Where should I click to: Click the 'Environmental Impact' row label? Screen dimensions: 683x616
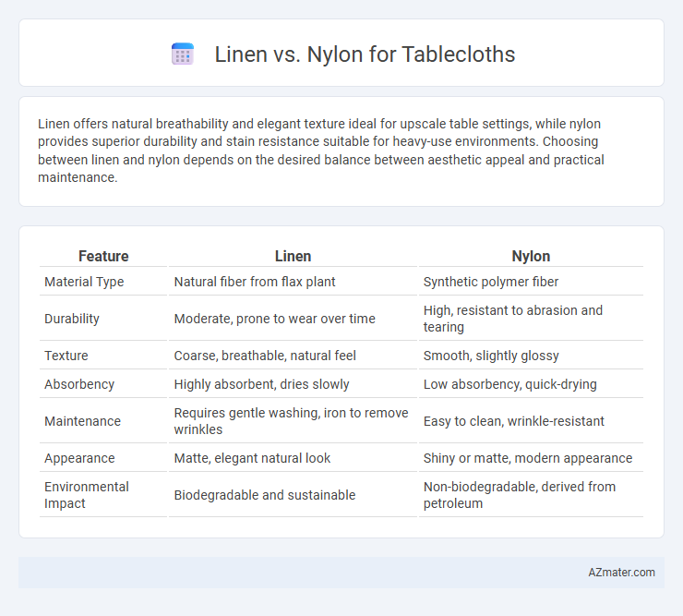click(x=87, y=495)
